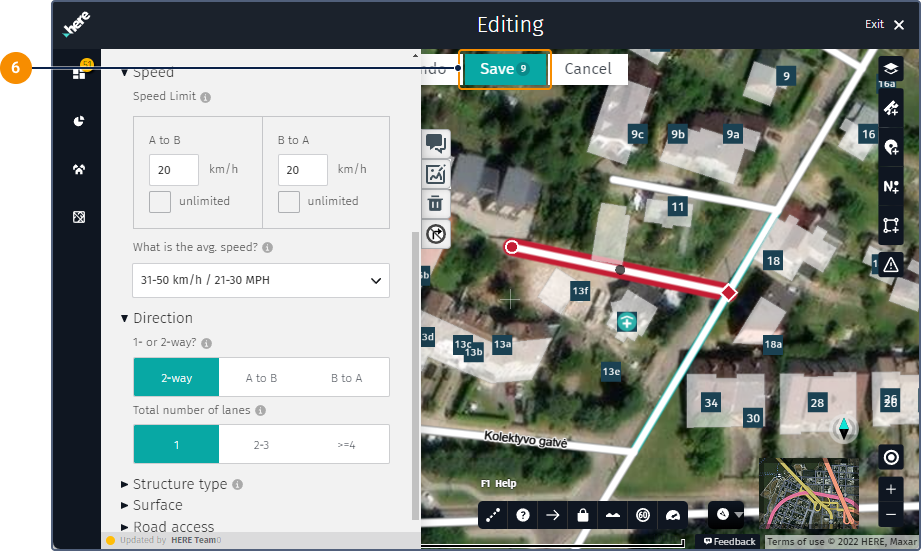This screenshot has height=551, width=922.
Task: Open the turn restriction tool icon
Action: point(436,234)
